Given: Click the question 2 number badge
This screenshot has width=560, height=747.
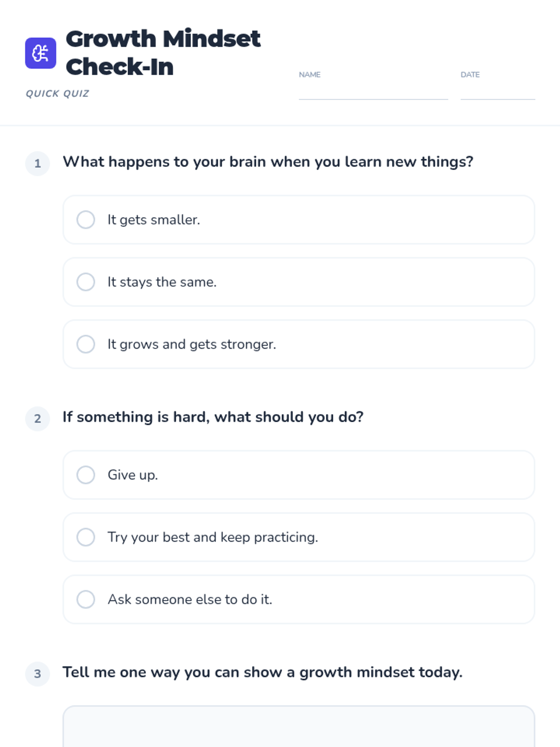Looking at the screenshot, I should (x=38, y=418).
